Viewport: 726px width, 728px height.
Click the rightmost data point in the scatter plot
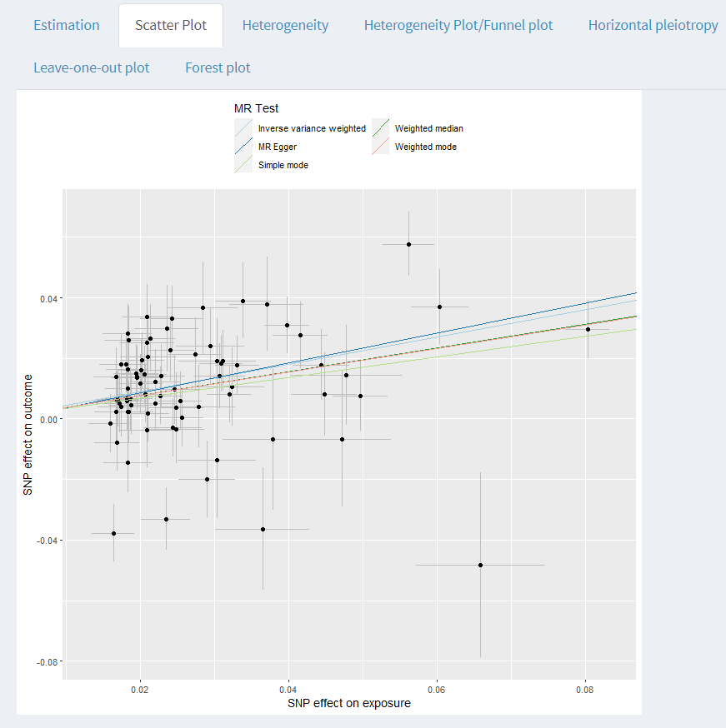click(588, 329)
